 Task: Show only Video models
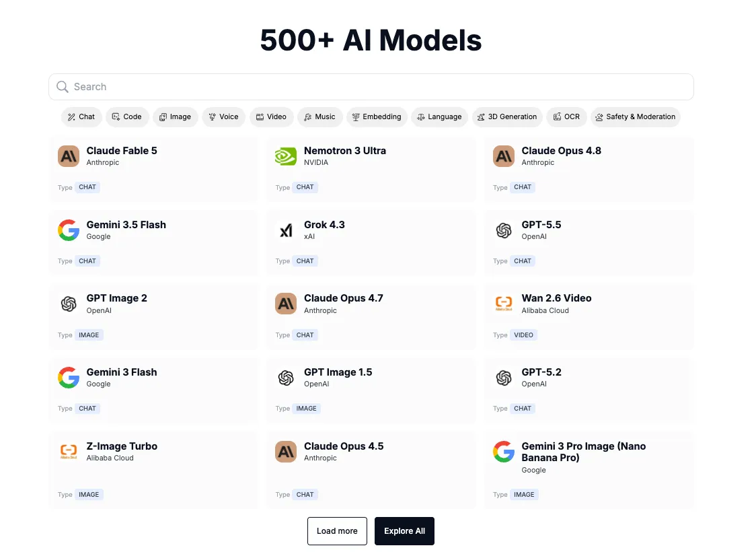(272, 116)
